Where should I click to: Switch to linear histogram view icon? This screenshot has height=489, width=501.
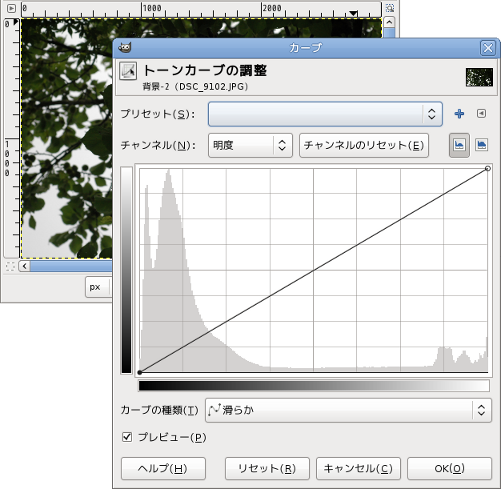coord(459,145)
